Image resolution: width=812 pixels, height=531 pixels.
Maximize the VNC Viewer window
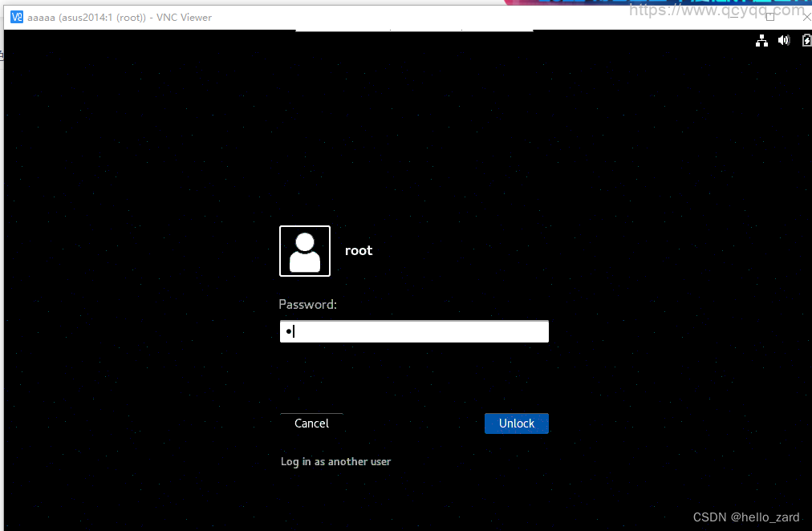(770, 17)
